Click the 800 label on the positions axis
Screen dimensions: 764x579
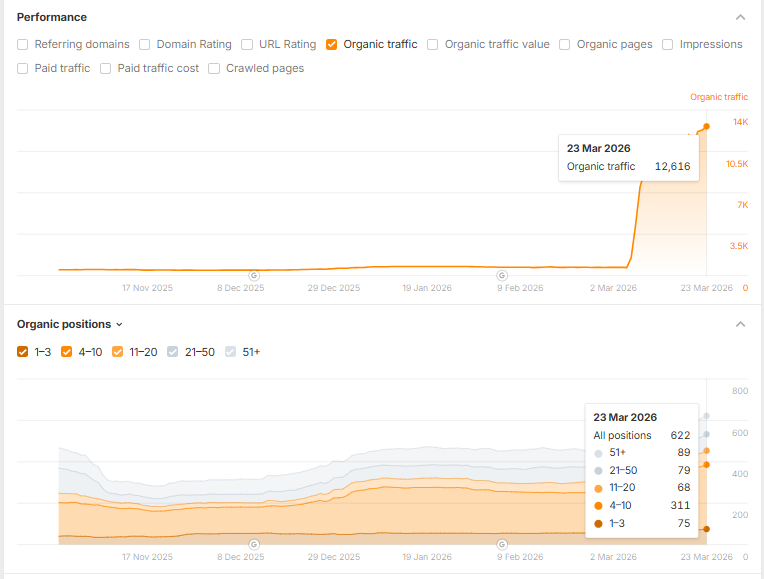tap(740, 391)
